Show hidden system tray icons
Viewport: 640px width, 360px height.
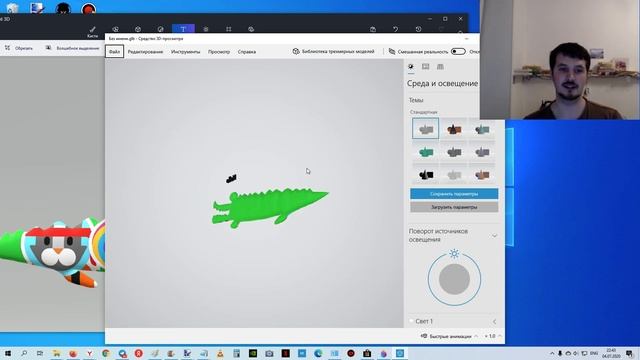click(552, 353)
